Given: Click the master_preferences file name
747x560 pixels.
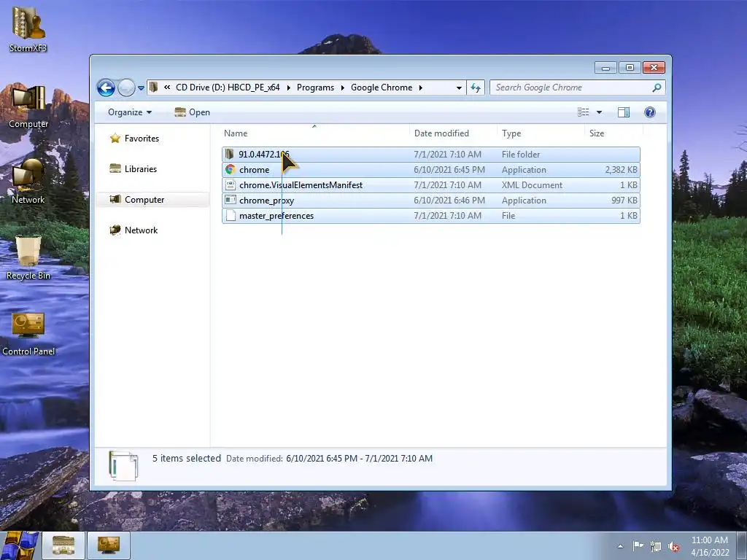Looking at the screenshot, I should (x=276, y=216).
